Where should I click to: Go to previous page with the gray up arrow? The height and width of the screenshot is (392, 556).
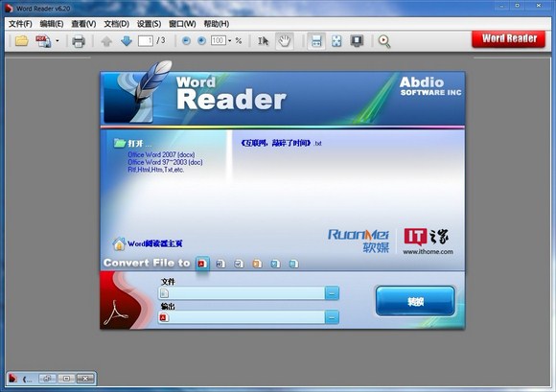[106, 41]
